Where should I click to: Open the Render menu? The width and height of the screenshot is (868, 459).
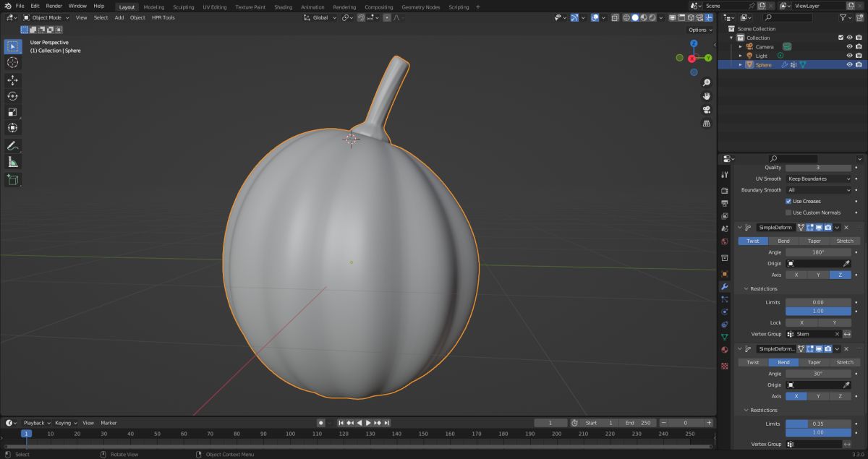pos(54,6)
